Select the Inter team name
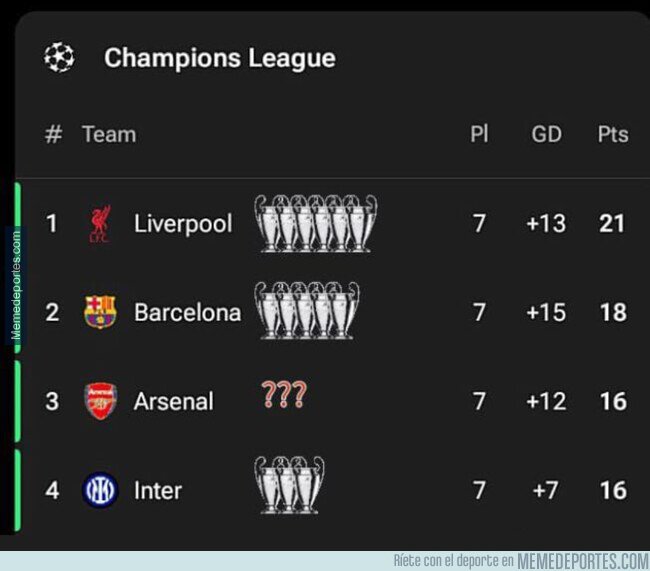650x571 pixels. pyautogui.click(x=158, y=491)
